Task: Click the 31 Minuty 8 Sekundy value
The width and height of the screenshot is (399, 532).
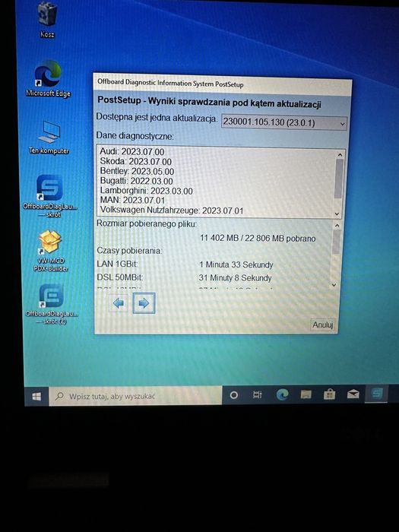Action: point(235,278)
